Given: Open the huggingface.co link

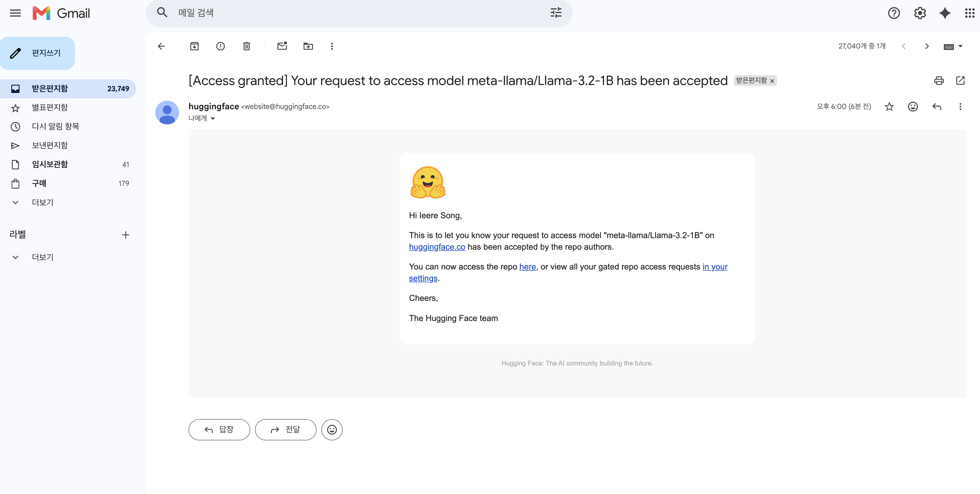Looking at the screenshot, I should [x=437, y=247].
